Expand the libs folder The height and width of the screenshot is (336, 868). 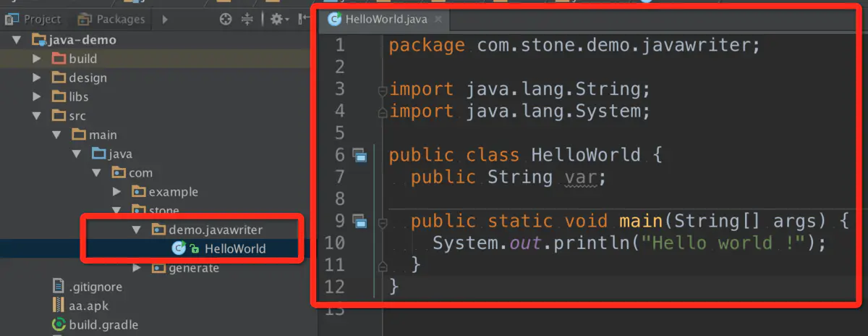pos(37,96)
